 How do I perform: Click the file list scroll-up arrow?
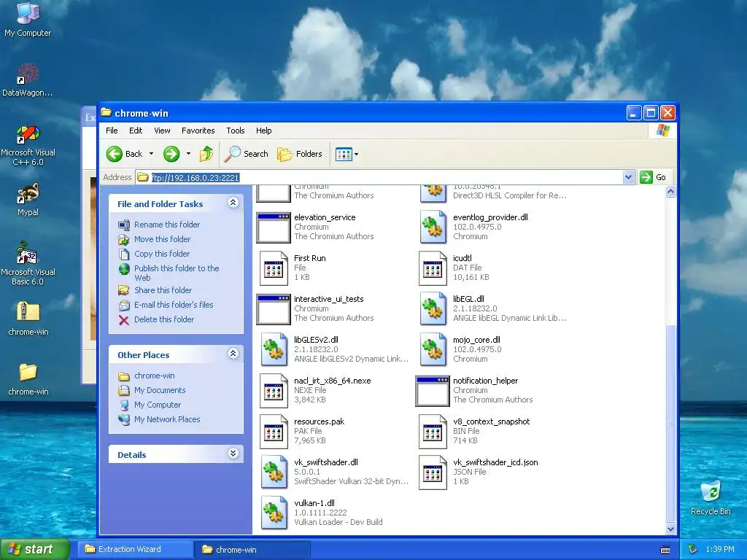point(670,192)
